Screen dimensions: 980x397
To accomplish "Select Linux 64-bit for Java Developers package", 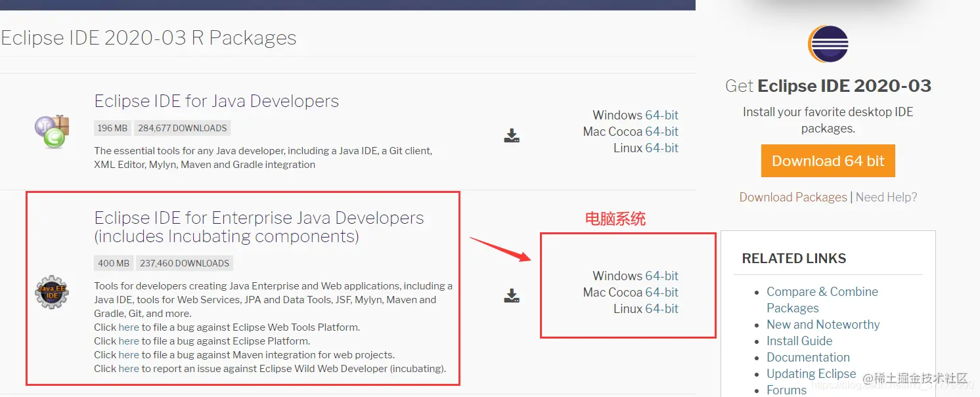I will coord(661,148).
